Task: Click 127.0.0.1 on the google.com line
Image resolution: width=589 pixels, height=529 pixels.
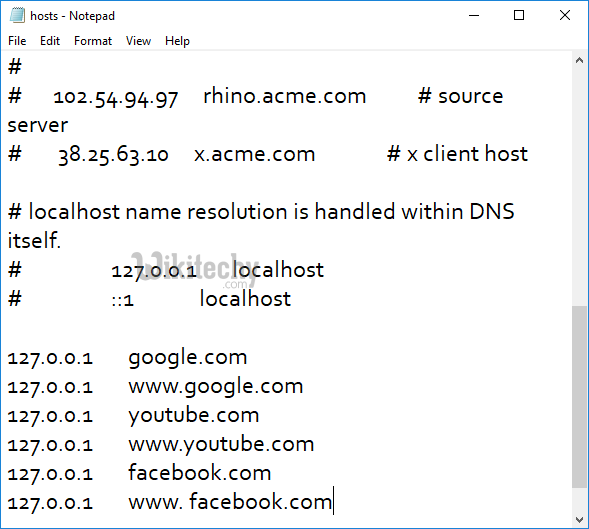Action: coord(50,359)
